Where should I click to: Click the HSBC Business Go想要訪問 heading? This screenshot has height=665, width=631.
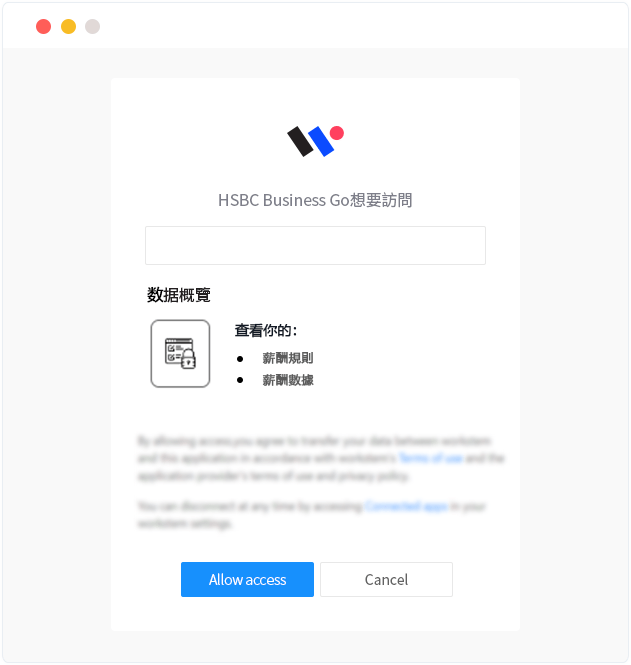315,200
